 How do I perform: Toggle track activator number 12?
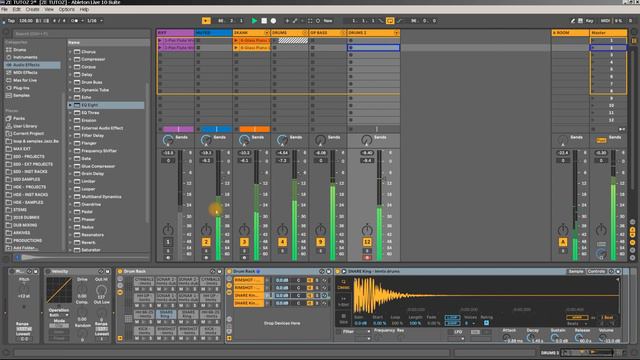pos(367,242)
